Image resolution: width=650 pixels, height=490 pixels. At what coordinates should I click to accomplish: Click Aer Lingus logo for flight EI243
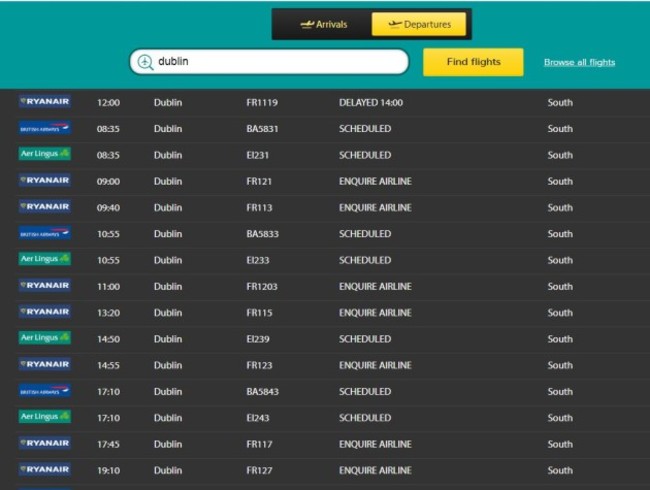[45, 417]
